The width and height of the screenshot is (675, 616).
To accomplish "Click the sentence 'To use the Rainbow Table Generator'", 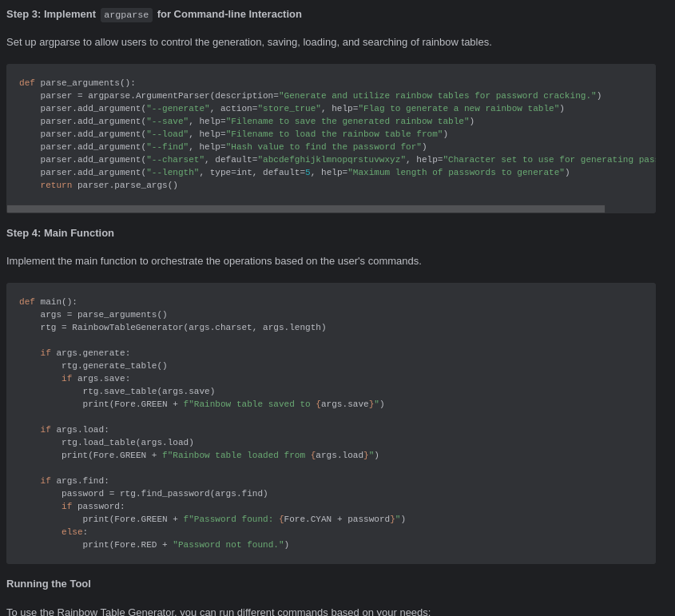I will coord(218,612).
